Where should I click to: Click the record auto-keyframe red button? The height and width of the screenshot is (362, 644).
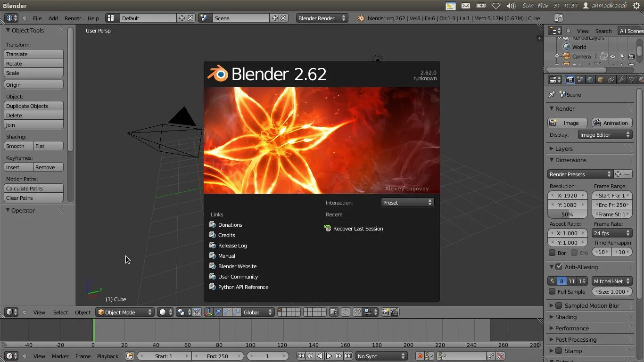(420, 356)
